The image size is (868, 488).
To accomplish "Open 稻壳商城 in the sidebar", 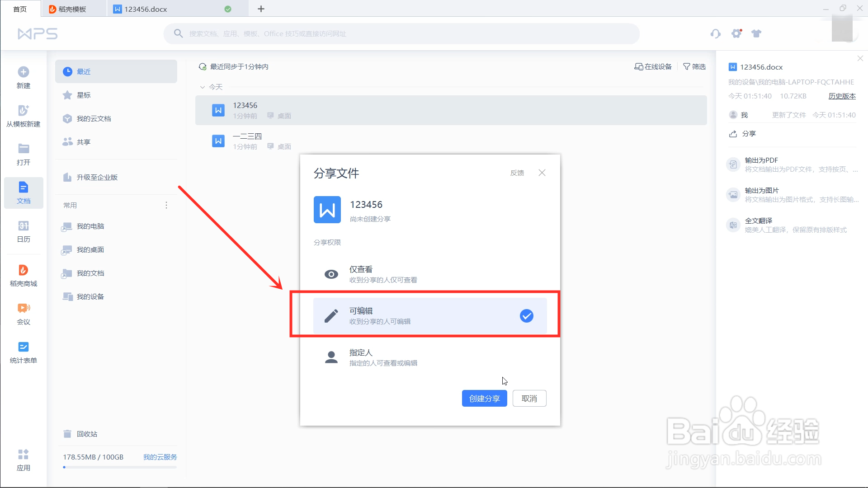I will [24, 276].
